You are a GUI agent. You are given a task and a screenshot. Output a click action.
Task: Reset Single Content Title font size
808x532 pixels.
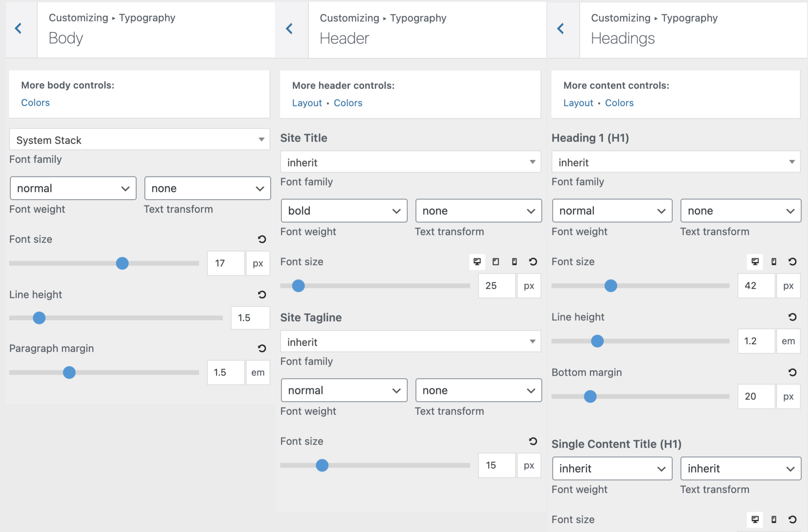pyautogui.click(x=793, y=520)
